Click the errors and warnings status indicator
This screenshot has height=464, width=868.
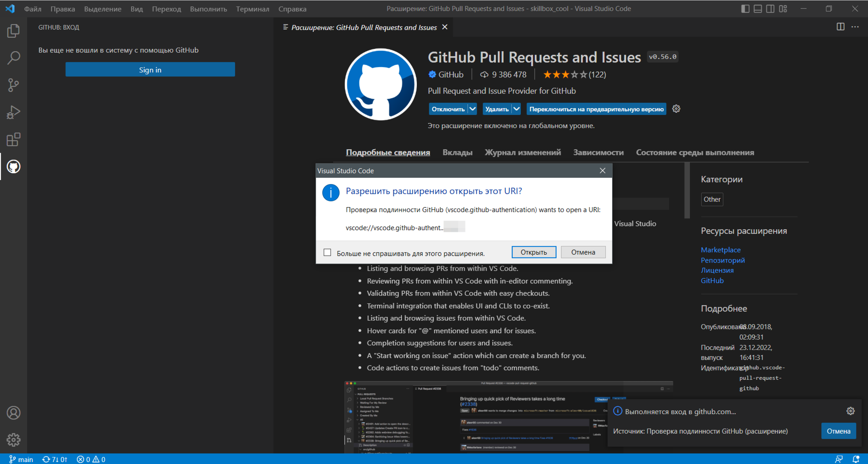pos(91,459)
